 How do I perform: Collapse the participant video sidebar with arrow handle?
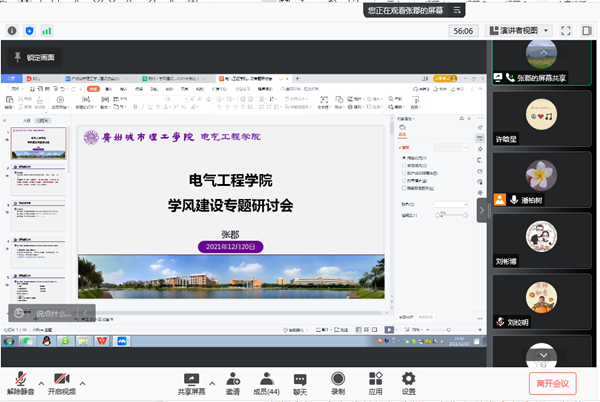point(482,208)
